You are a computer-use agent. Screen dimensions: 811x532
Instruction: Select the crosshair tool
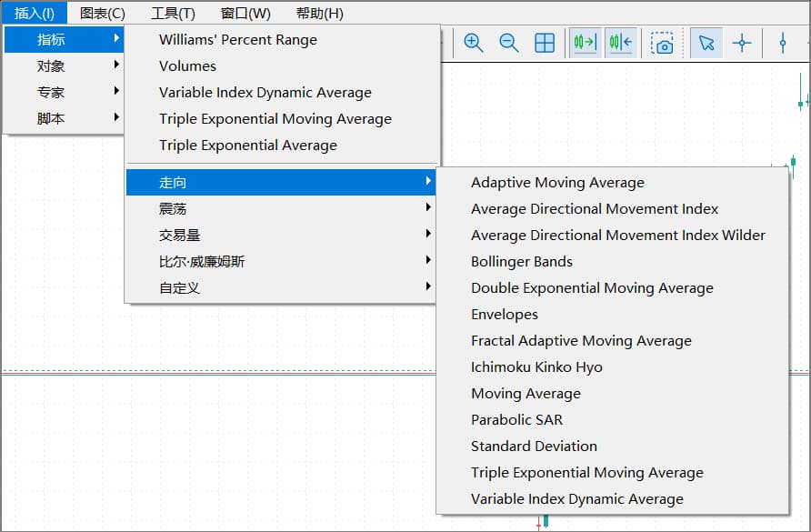pyautogui.click(x=742, y=43)
